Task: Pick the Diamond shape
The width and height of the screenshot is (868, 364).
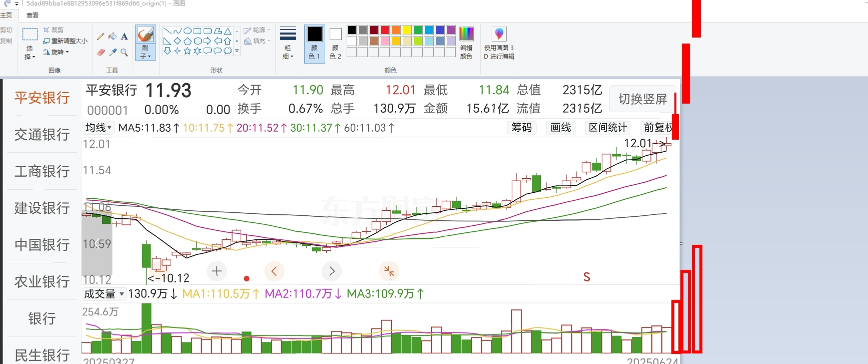Action: pos(178,41)
